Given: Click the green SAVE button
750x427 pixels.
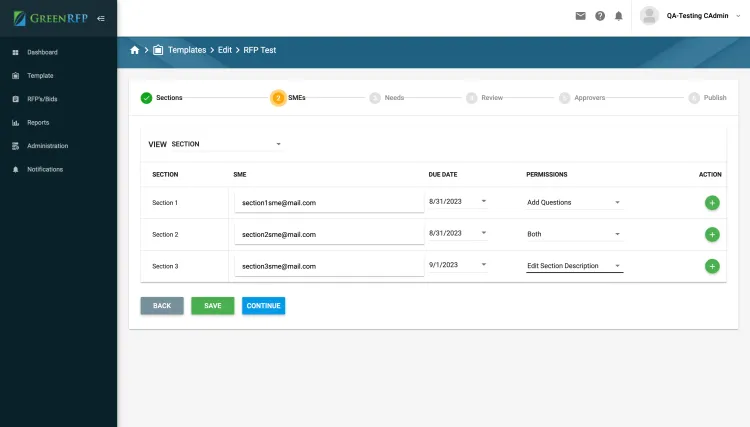Looking at the screenshot, I should click(x=212, y=306).
